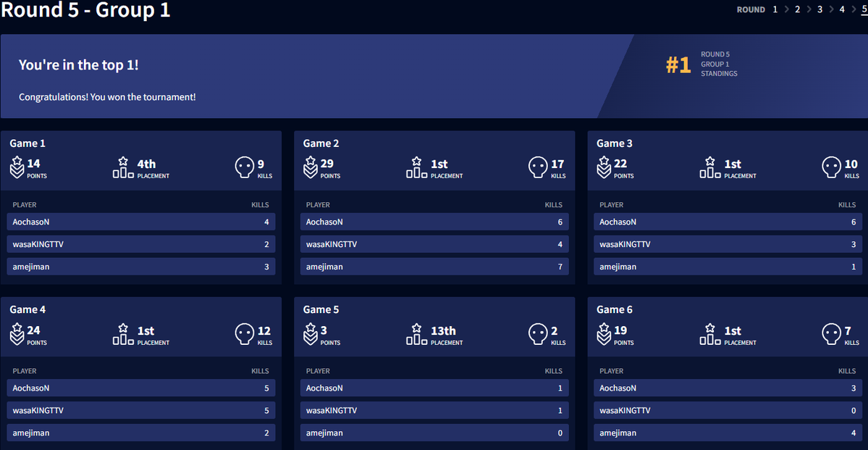Screen dimensions: 868x450
Task: Click the 4th placement value in Game 1
Action: 147,164
